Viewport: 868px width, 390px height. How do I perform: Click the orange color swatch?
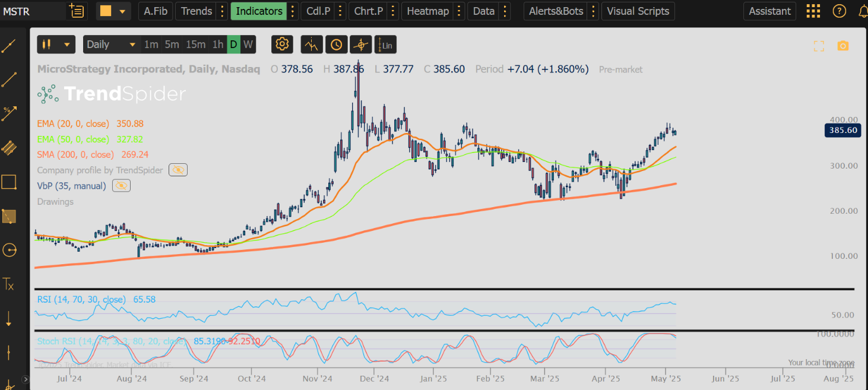click(106, 11)
